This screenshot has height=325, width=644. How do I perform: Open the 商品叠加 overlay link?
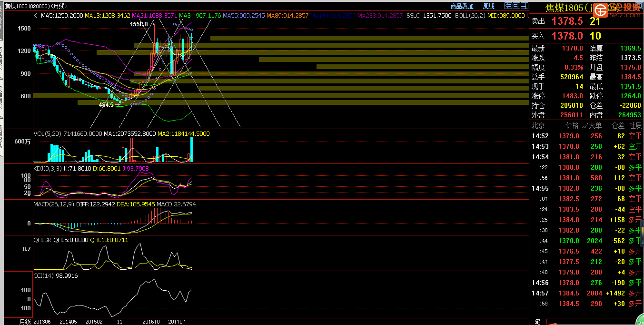[462, 6]
